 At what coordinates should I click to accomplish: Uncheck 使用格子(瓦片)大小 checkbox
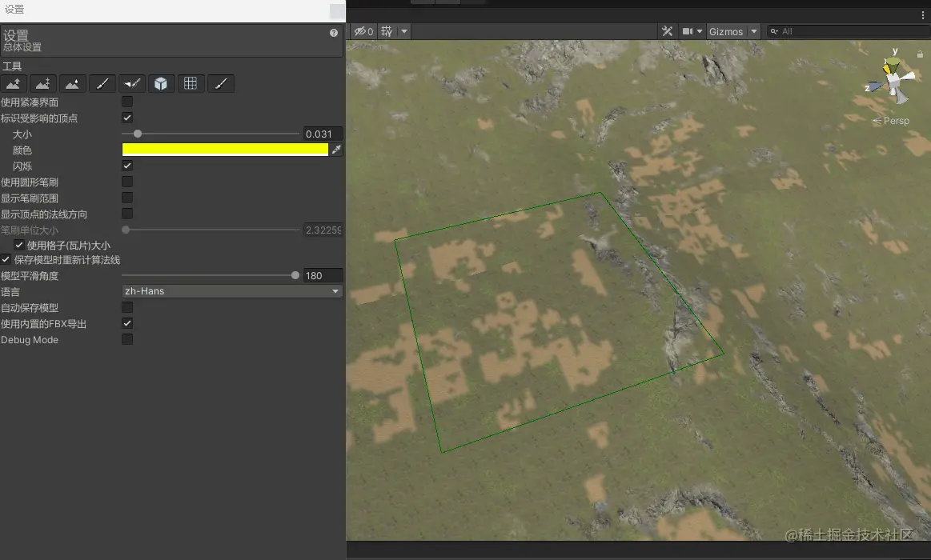tap(19, 245)
